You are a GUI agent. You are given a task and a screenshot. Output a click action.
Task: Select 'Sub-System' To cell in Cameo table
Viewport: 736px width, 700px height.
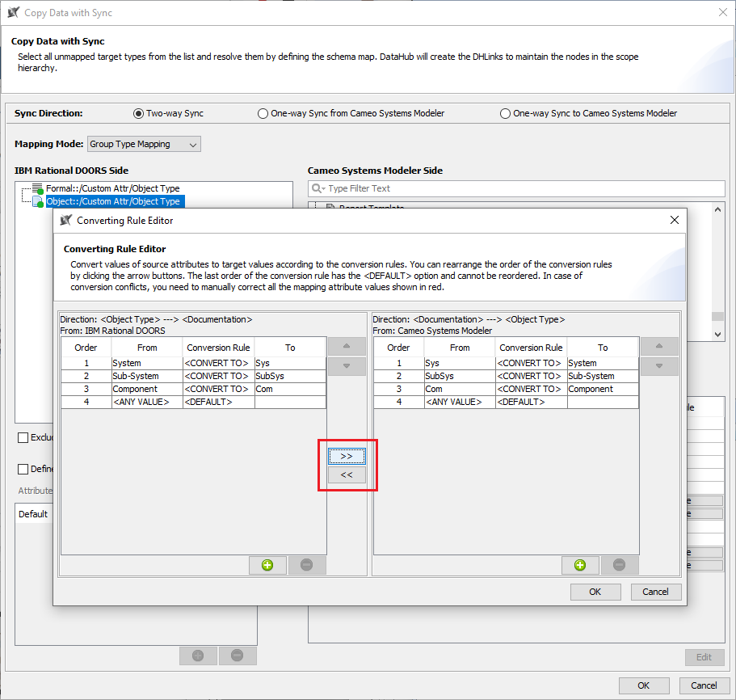[603, 376]
